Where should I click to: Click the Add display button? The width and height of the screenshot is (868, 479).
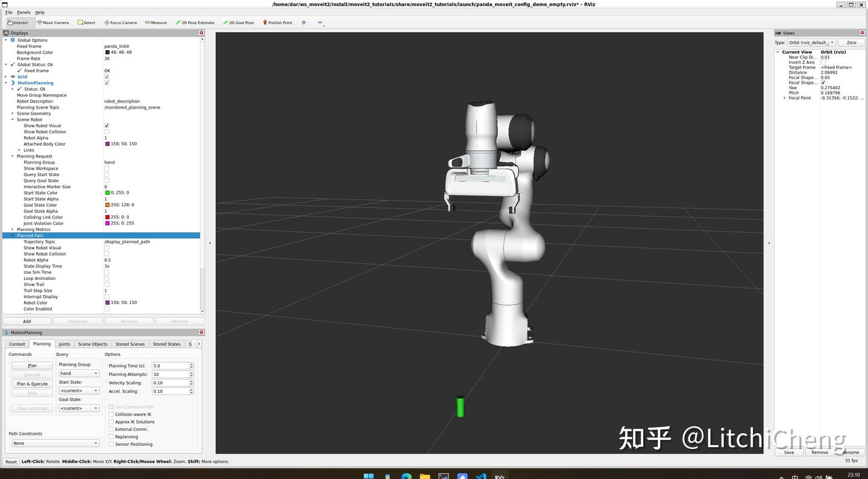coord(27,322)
